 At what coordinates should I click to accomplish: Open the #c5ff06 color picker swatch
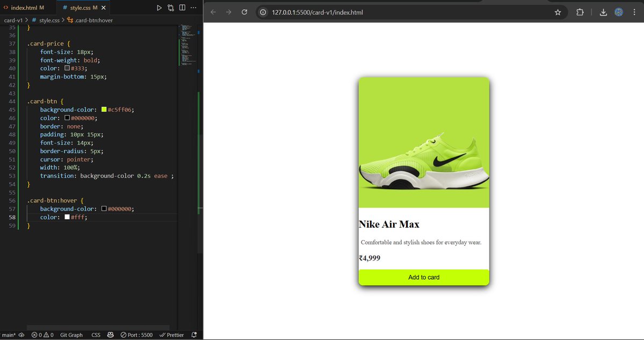click(104, 110)
